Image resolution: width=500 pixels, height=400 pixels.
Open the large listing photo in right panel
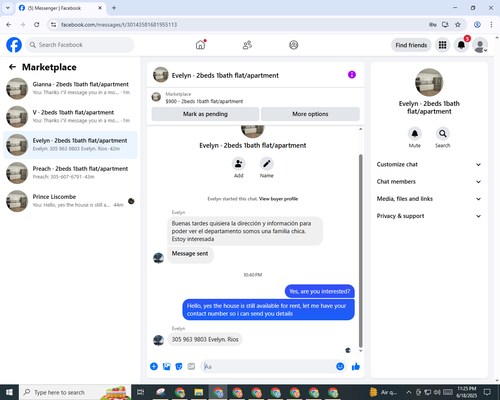pyautogui.click(x=429, y=82)
